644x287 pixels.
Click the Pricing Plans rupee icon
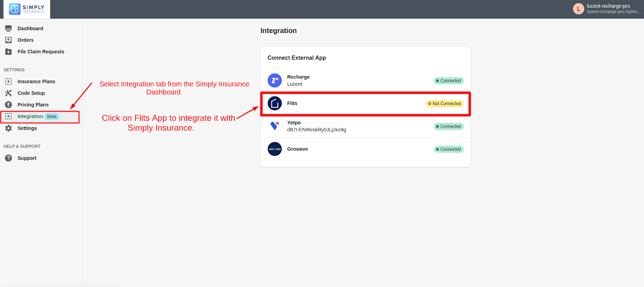click(8, 105)
